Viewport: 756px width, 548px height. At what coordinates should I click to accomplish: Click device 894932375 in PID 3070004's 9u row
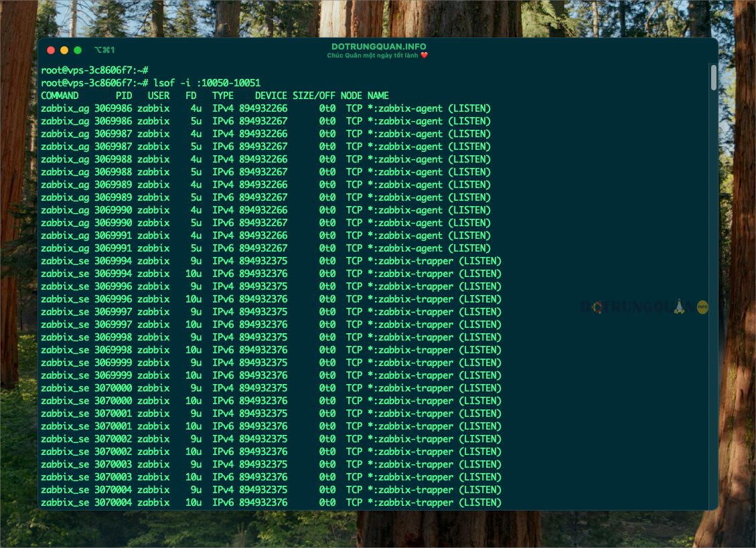[x=263, y=490]
